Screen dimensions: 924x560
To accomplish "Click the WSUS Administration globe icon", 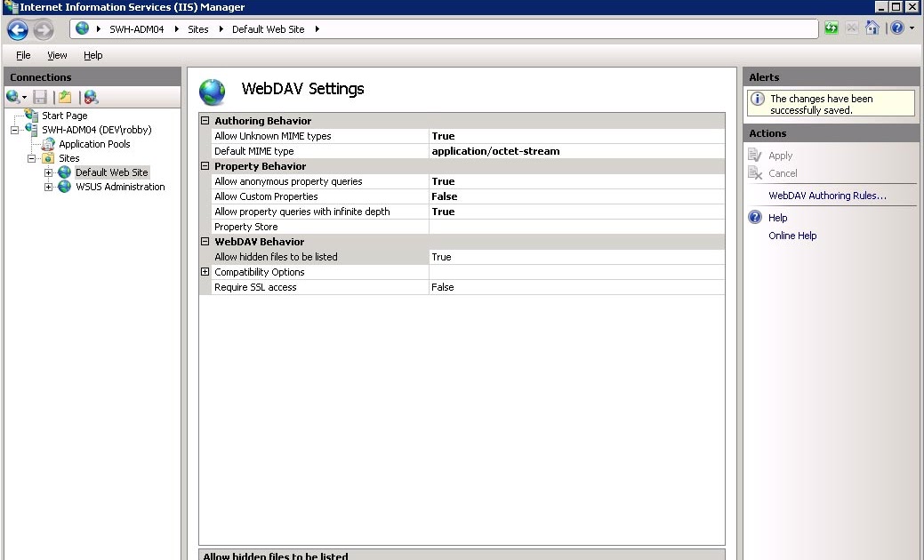I will [65, 187].
